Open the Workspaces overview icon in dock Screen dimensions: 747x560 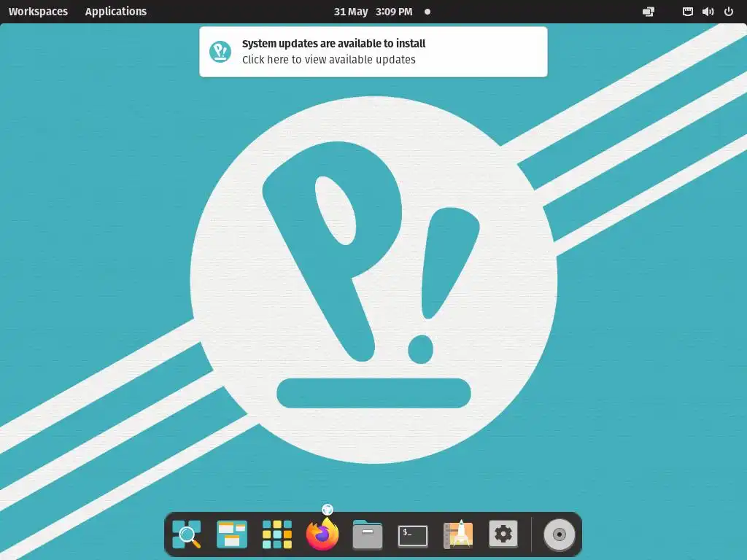coord(231,534)
